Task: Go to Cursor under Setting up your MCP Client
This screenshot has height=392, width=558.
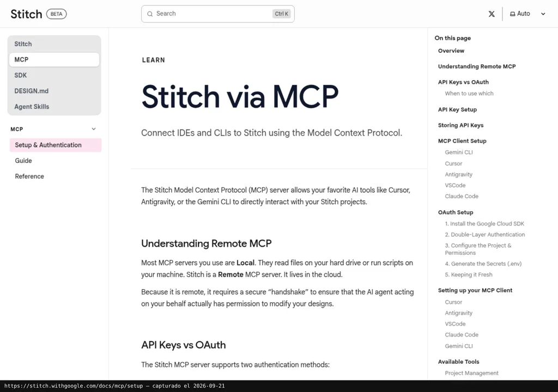Action: tap(453, 302)
